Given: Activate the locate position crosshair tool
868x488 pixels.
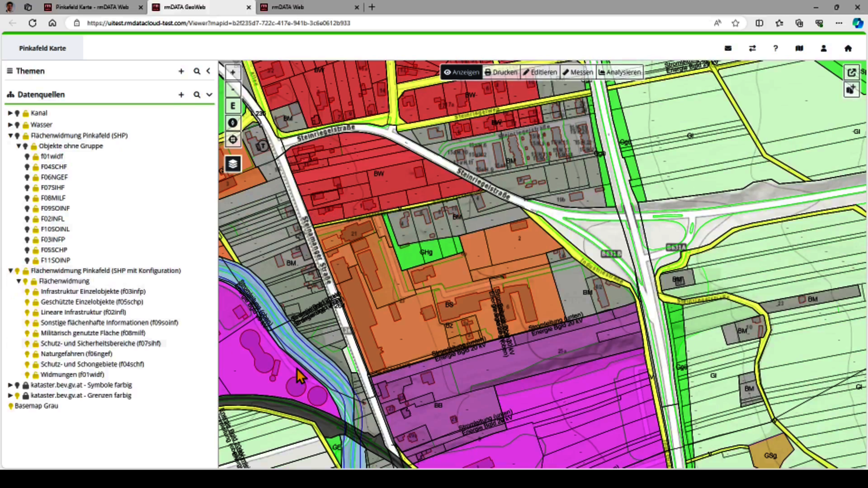Looking at the screenshot, I should pyautogui.click(x=233, y=139).
